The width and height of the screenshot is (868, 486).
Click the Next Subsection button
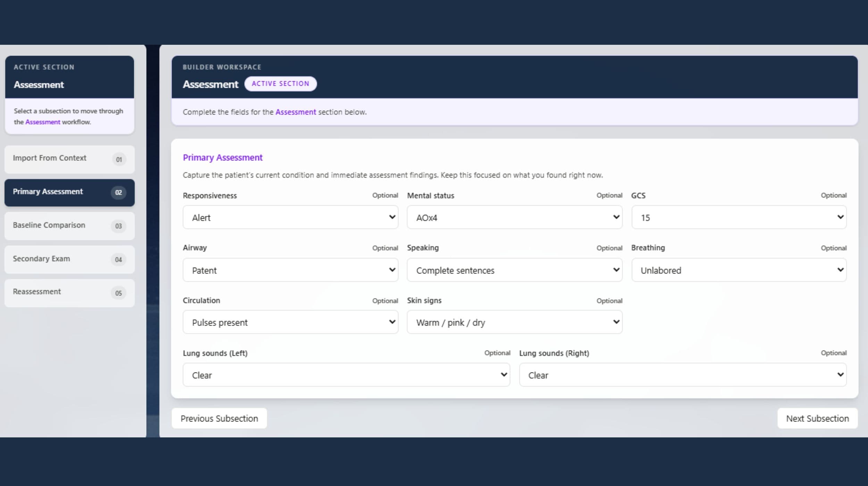click(817, 418)
